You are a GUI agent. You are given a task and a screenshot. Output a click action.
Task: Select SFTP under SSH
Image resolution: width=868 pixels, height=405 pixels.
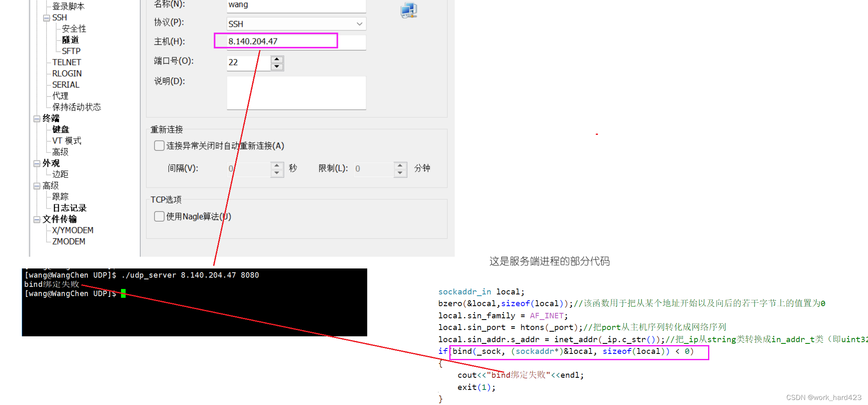point(71,51)
